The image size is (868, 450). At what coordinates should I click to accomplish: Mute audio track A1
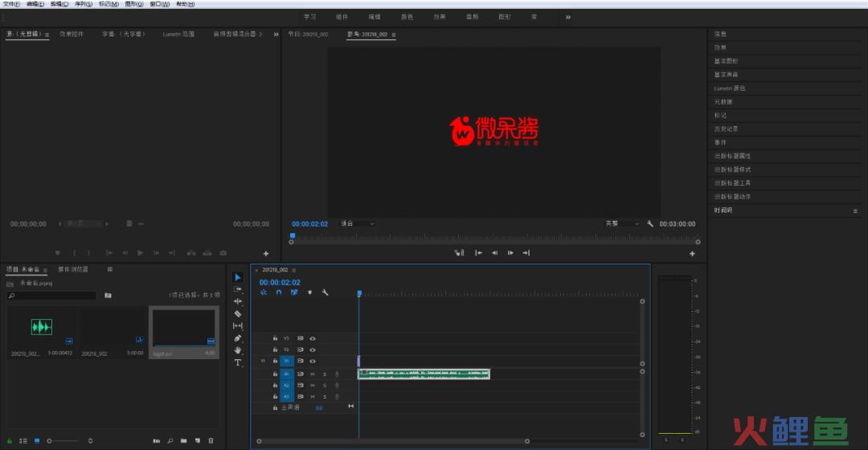point(312,374)
